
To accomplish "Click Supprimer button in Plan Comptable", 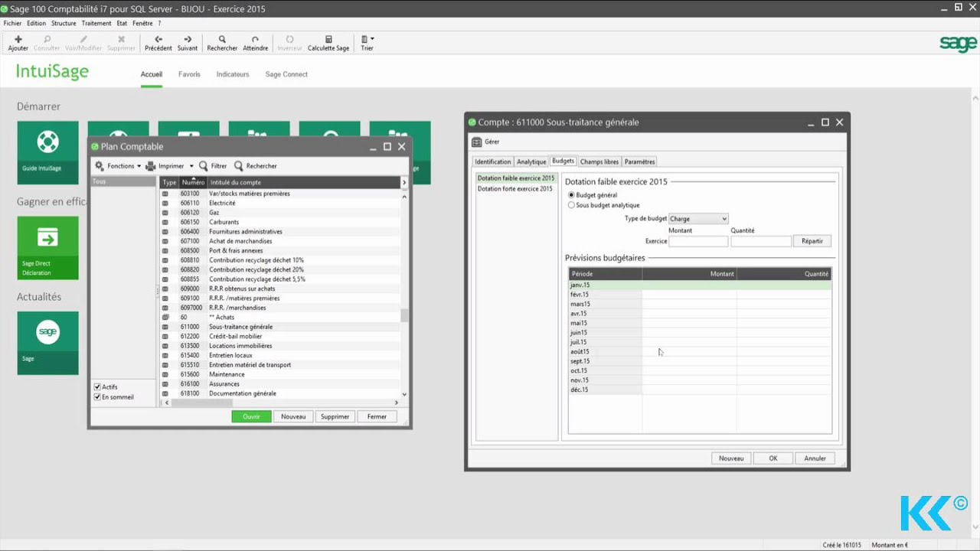I will click(335, 416).
